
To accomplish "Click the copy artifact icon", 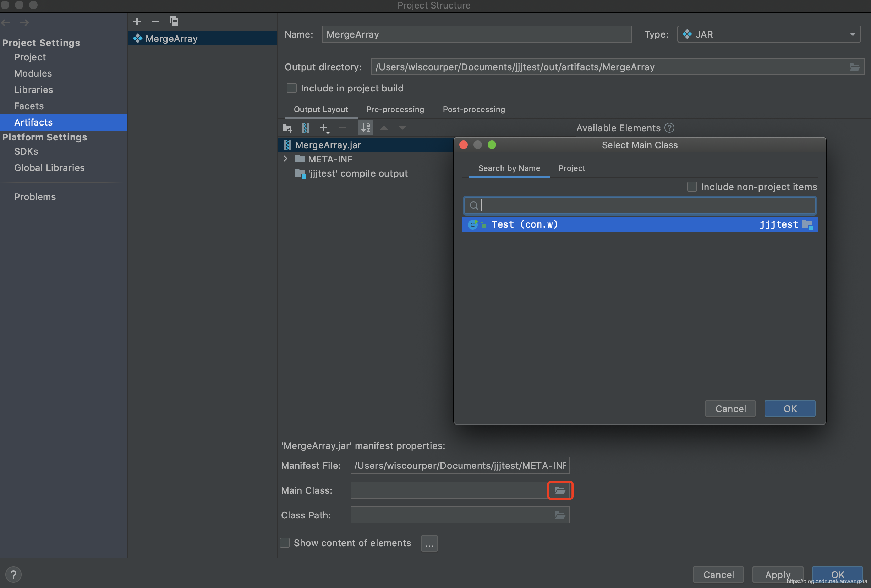I will (x=174, y=21).
